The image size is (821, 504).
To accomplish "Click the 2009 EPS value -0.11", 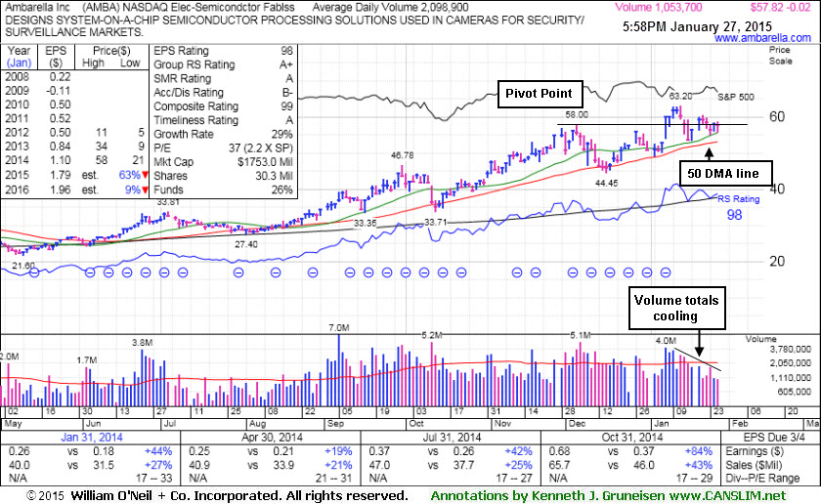I will pos(60,91).
